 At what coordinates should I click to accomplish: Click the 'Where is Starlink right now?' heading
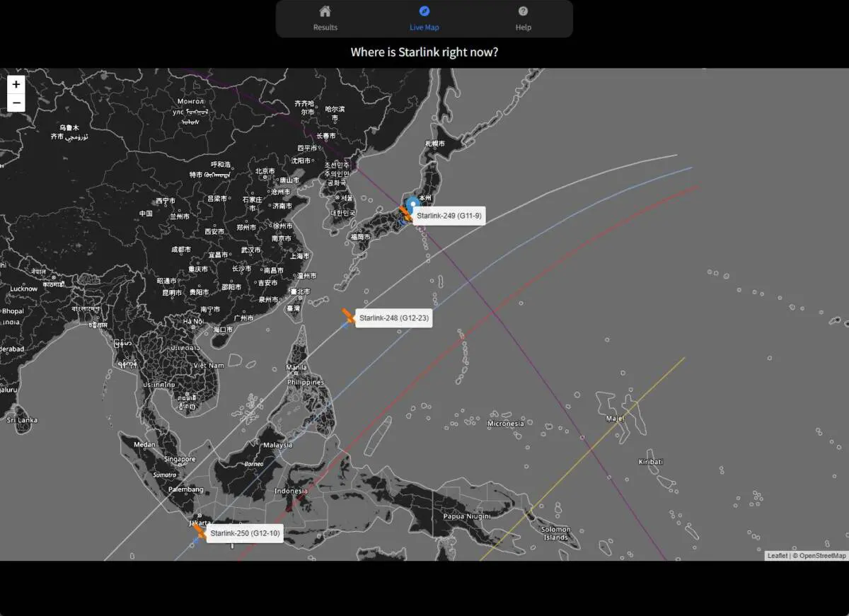tap(424, 52)
